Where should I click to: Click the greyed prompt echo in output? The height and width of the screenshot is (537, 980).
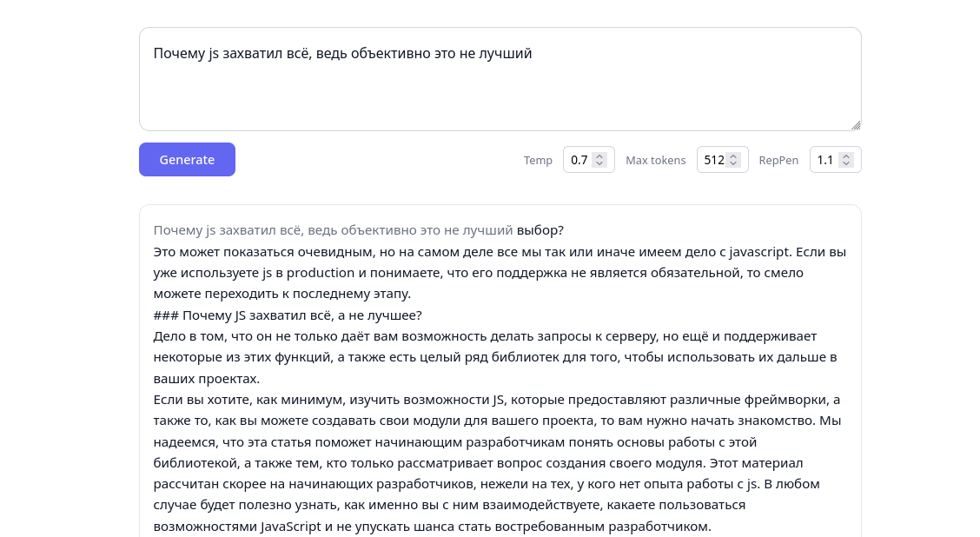pyautogui.click(x=333, y=230)
